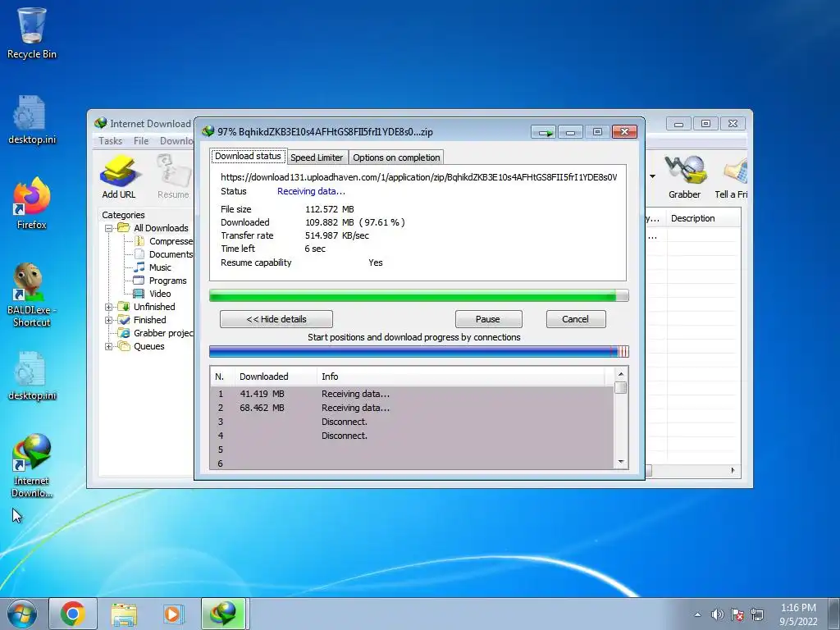Image resolution: width=840 pixels, height=630 pixels.
Task: Click the All Downloads folder label
Action: tap(161, 228)
